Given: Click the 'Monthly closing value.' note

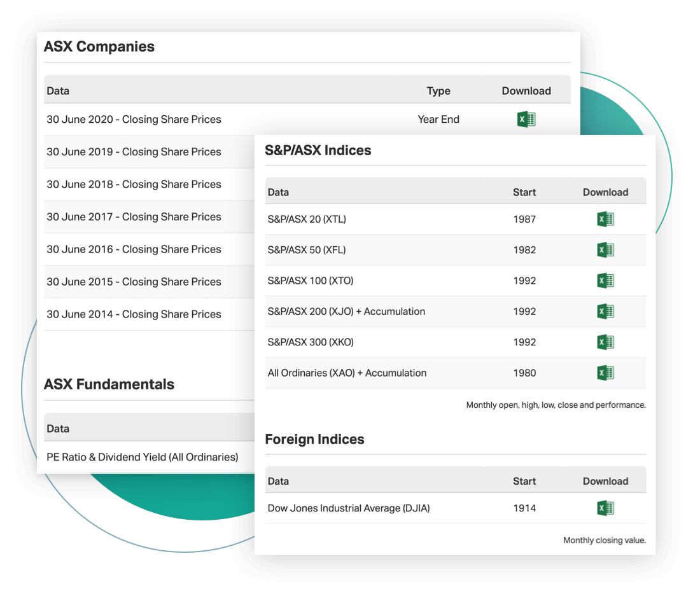Looking at the screenshot, I should (x=605, y=541).
